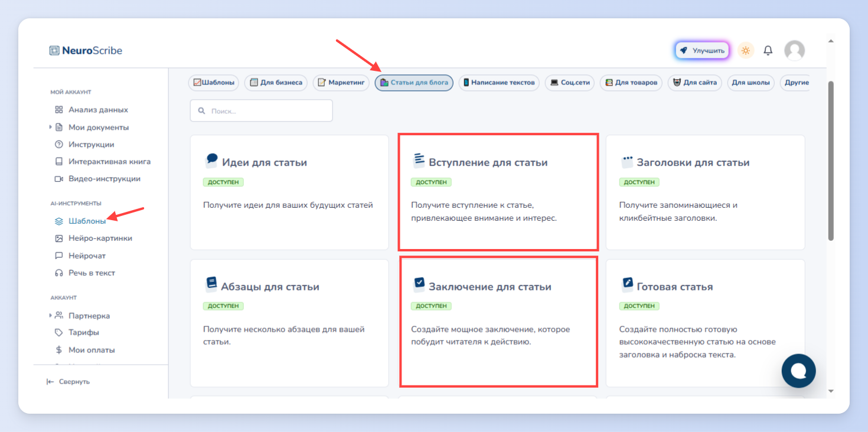Select the Другие category chip
Image resolution: width=868 pixels, height=432 pixels.
(795, 83)
